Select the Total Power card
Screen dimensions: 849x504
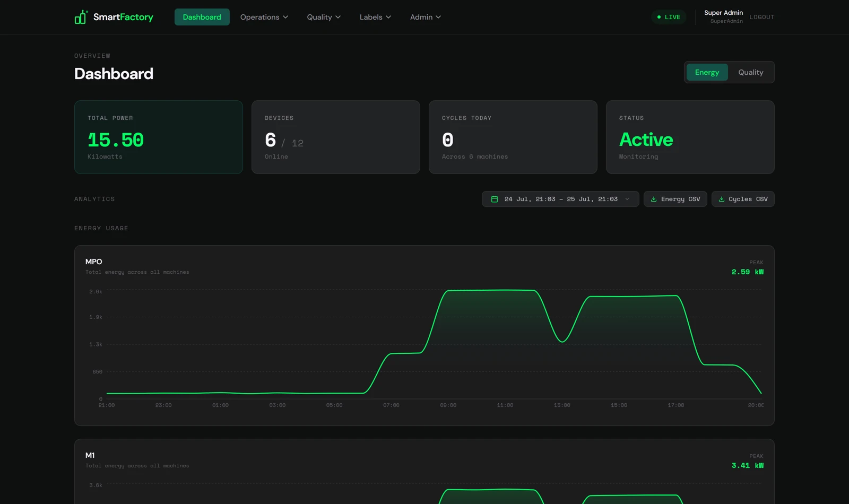coord(159,137)
